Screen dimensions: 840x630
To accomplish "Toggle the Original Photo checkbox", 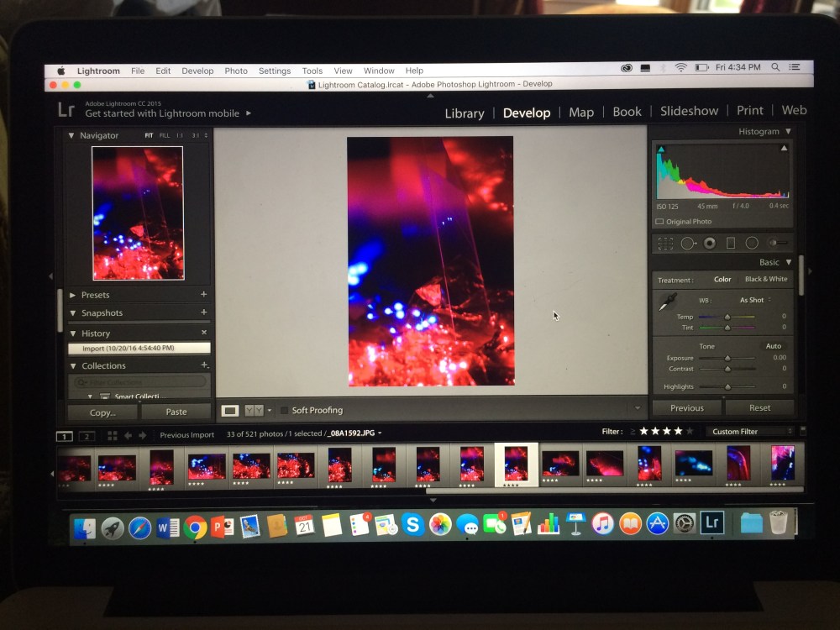I will point(659,222).
